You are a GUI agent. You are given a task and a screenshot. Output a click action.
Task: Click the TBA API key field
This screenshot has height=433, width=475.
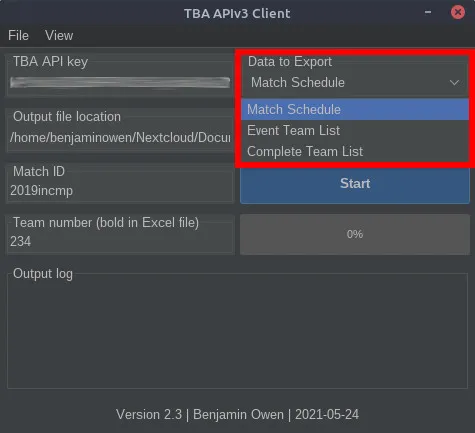click(x=120, y=82)
